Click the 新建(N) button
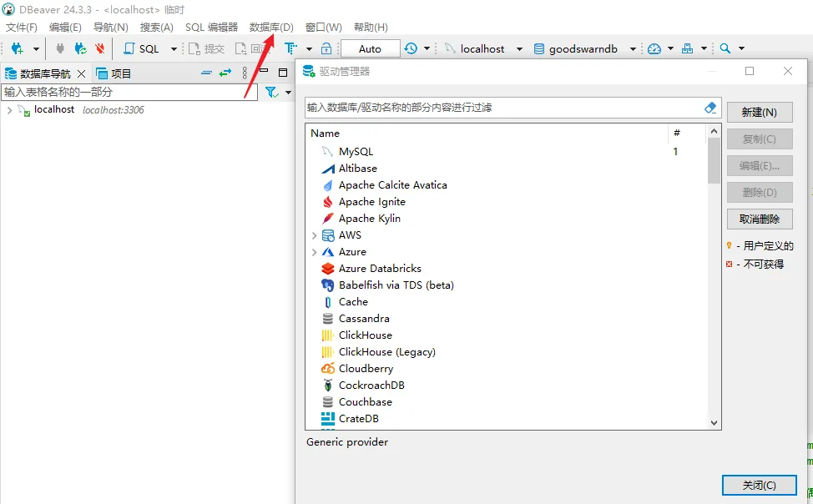The width and height of the screenshot is (813, 504). pyautogui.click(x=760, y=112)
